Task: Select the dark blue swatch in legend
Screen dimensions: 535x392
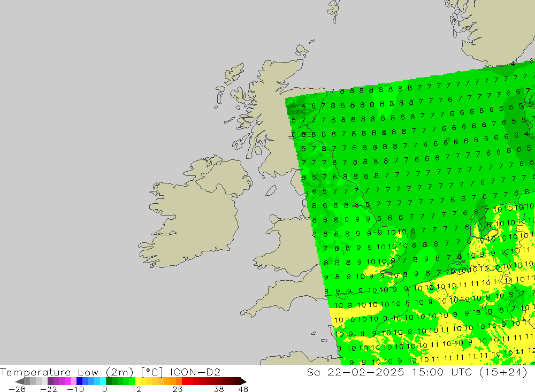Action: click(79, 381)
